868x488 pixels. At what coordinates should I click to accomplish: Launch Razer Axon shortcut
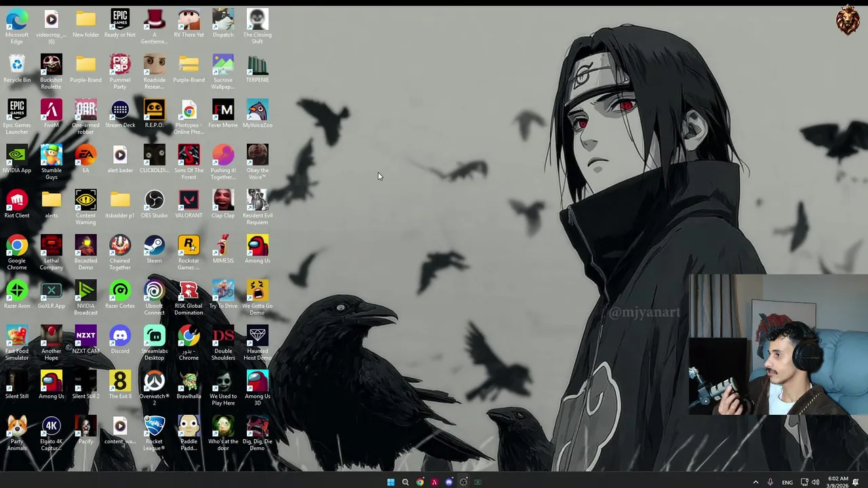[17, 294]
